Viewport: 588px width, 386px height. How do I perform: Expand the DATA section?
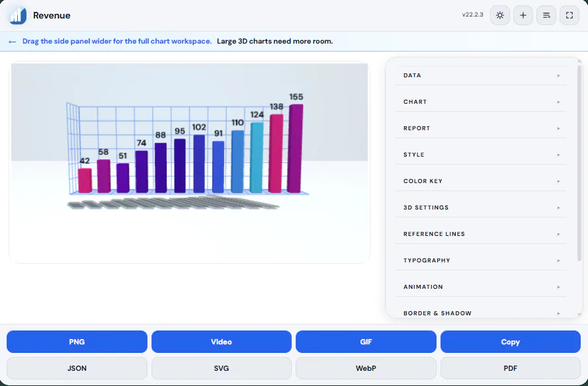tap(481, 75)
